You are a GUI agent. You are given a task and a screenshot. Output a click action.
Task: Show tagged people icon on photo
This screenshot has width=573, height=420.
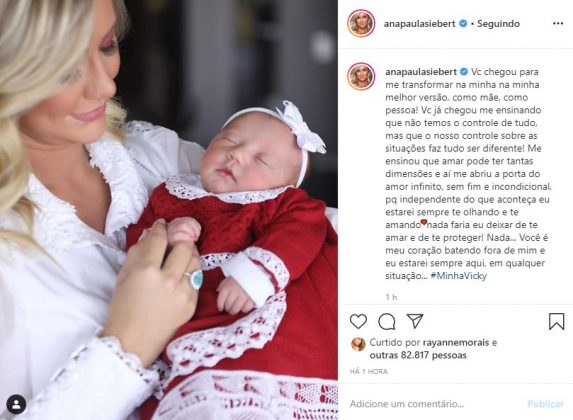pyautogui.click(x=16, y=404)
